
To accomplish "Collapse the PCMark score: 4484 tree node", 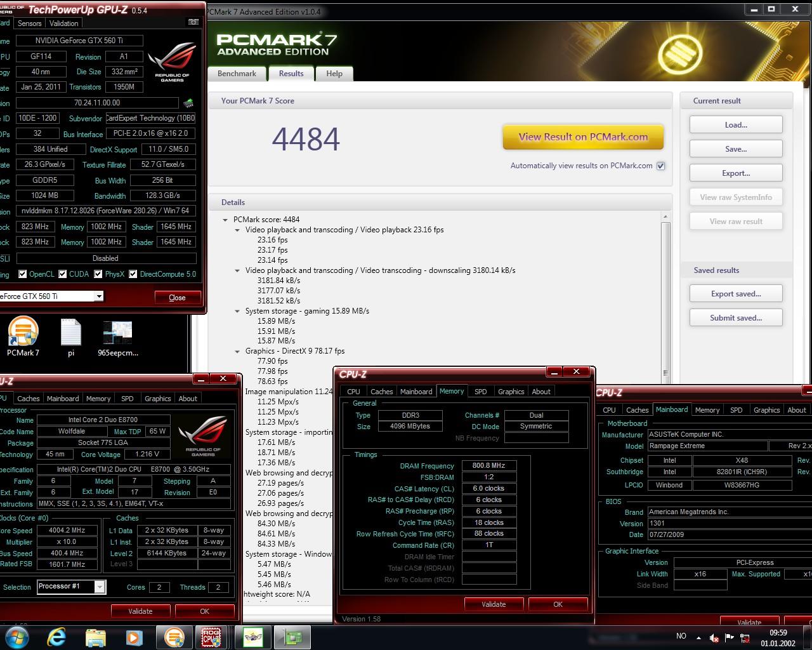I will (x=225, y=220).
